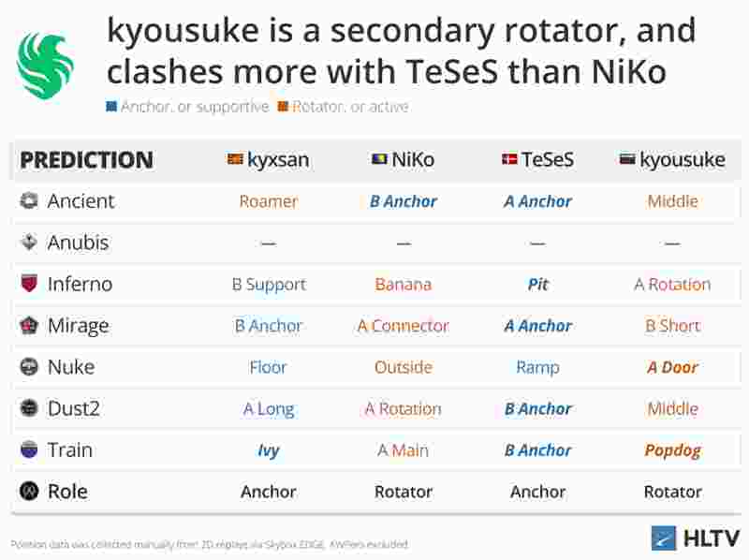Screen dimensions: 749x560
Task: Click TeSeS's Pit position on Inferno
Action: 537,284
